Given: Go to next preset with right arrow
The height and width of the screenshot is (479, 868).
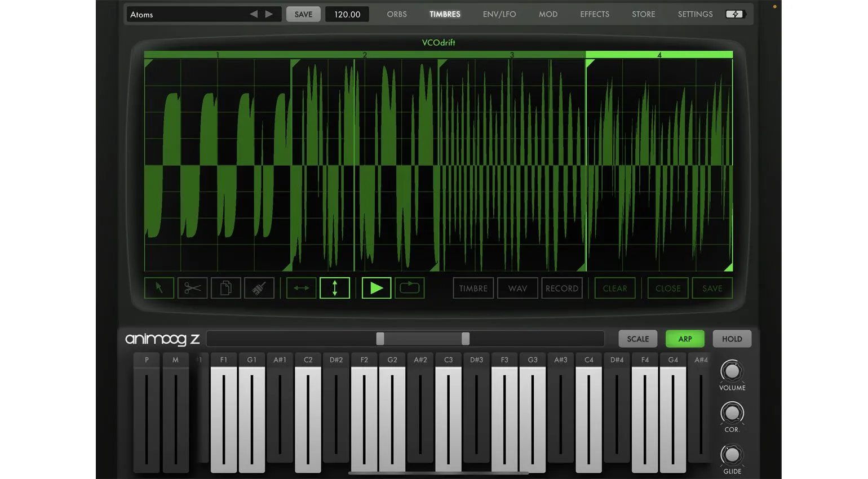Looking at the screenshot, I should (x=269, y=14).
